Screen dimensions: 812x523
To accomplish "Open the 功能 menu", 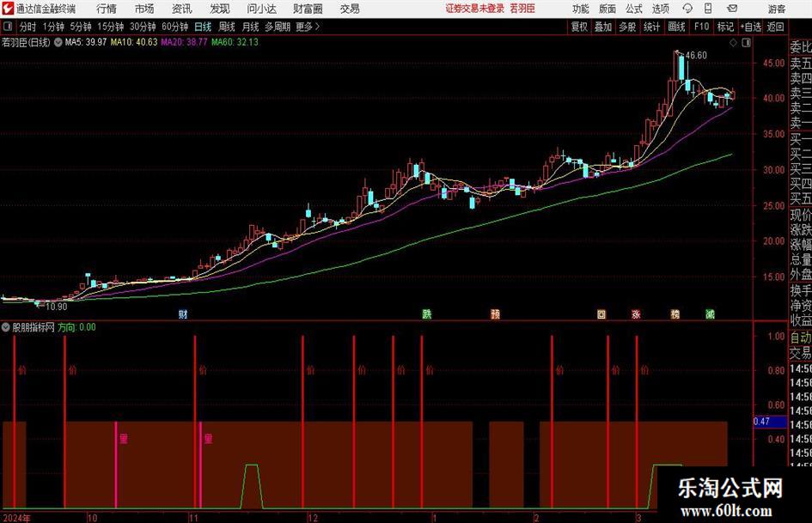I will [x=581, y=9].
